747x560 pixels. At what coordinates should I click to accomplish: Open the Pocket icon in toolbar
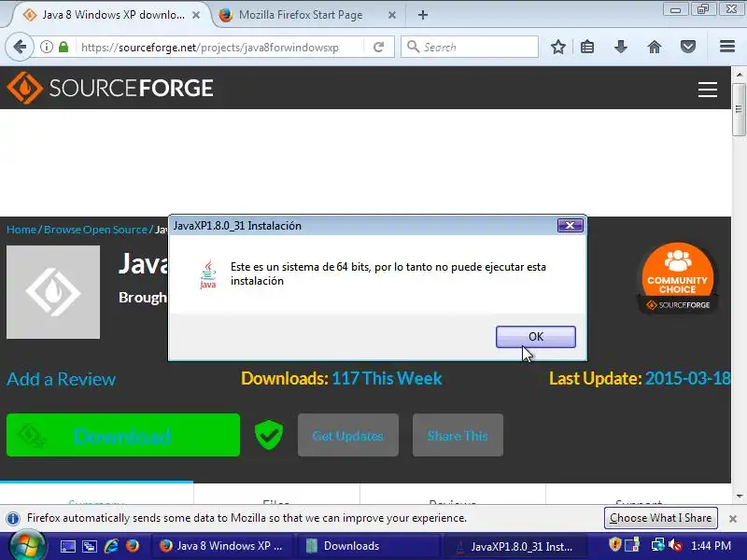(688, 48)
